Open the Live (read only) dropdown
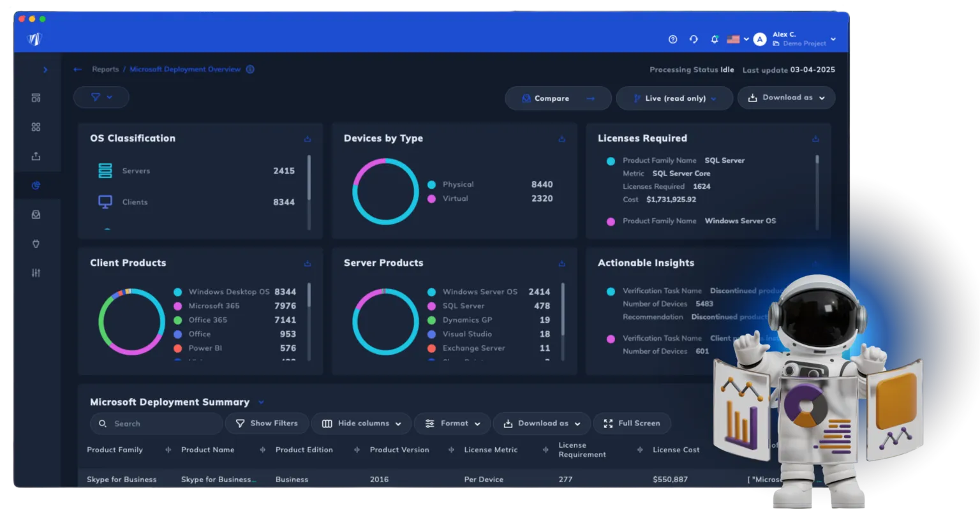This screenshot has height=509, width=980. (674, 98)
